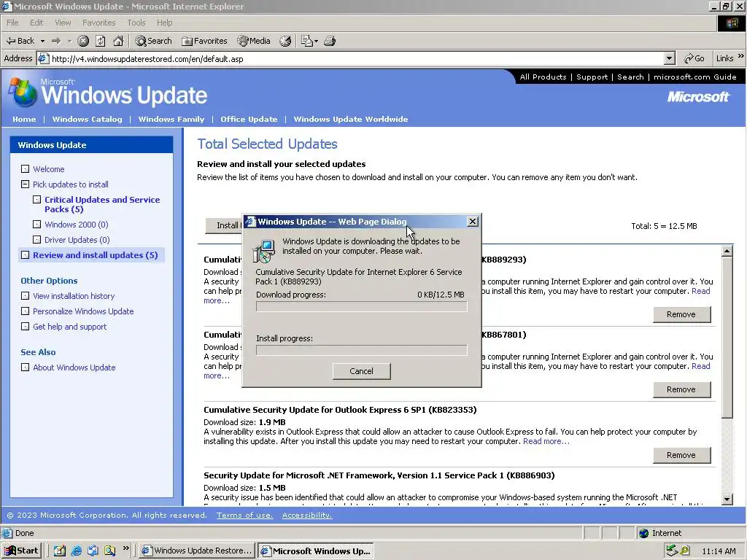Viewport: 747px width, 560px height.
Task: Click the Refresh page icon
Action: click(x=101, y=41)
